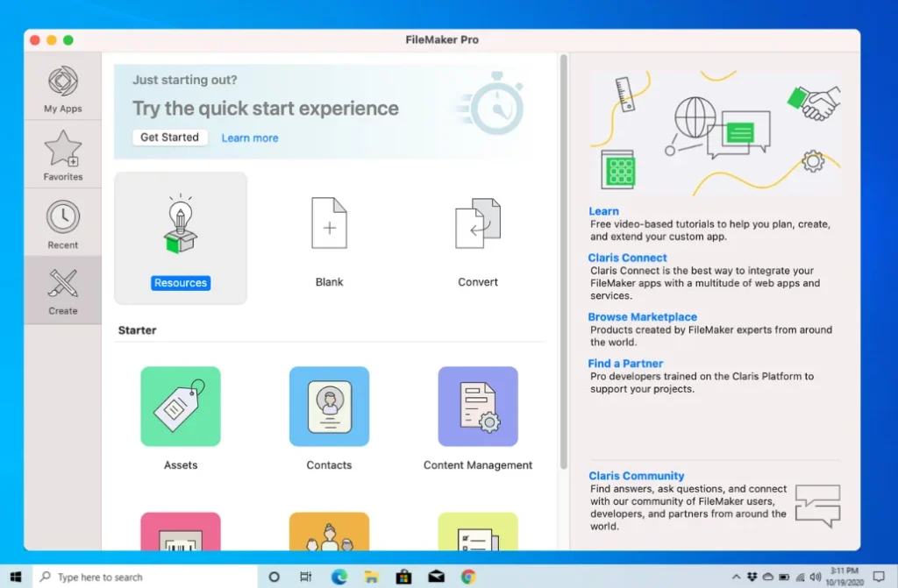Select the Content Management starter template

478,407
